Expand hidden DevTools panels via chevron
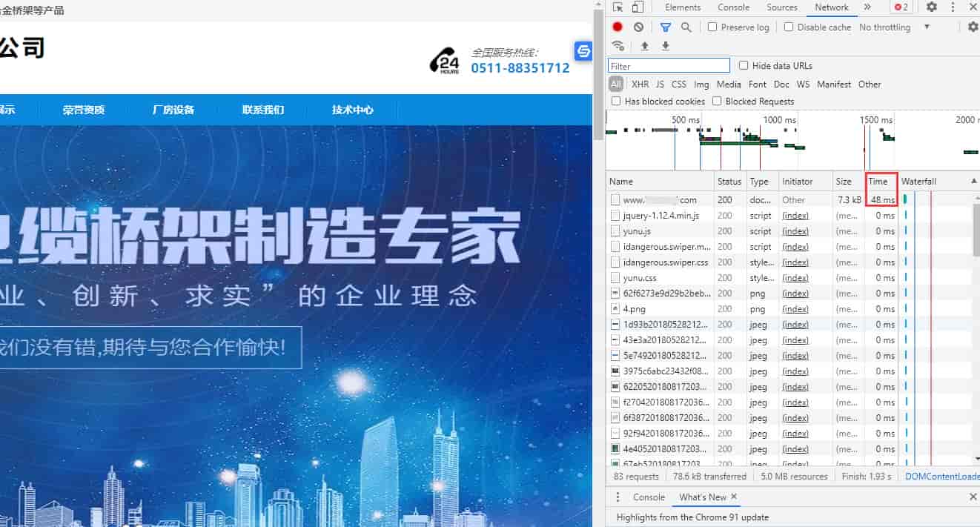The width and height of the screenshot is (980, 527). (x=868, y=7)
